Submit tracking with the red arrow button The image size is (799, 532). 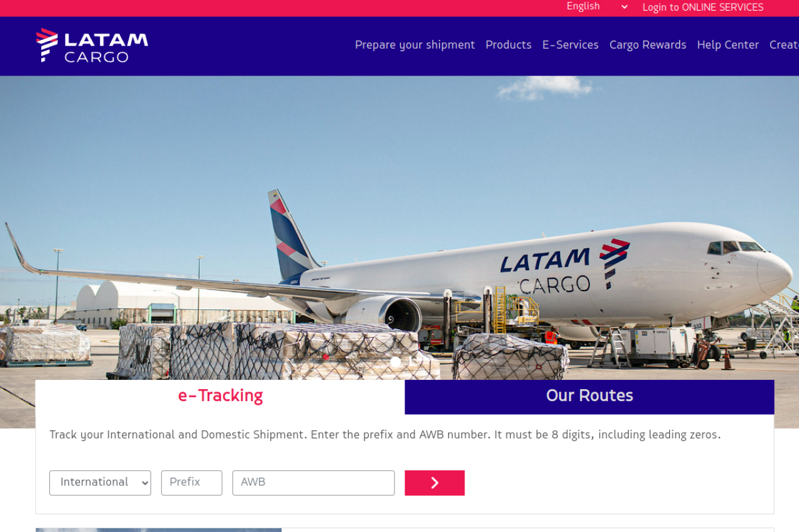tap(434, 483)
